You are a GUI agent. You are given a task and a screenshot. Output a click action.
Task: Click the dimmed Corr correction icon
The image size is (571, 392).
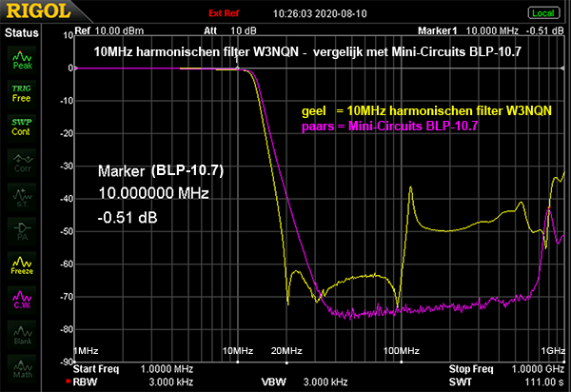coord(22,163)
